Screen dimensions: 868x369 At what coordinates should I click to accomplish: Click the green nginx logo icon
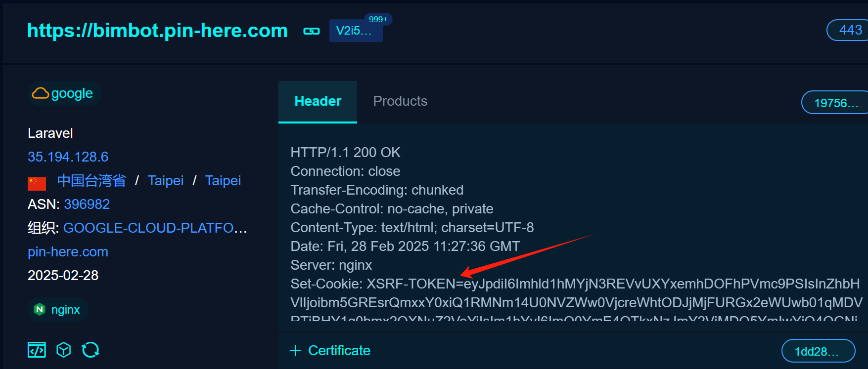tap(40, 310)
